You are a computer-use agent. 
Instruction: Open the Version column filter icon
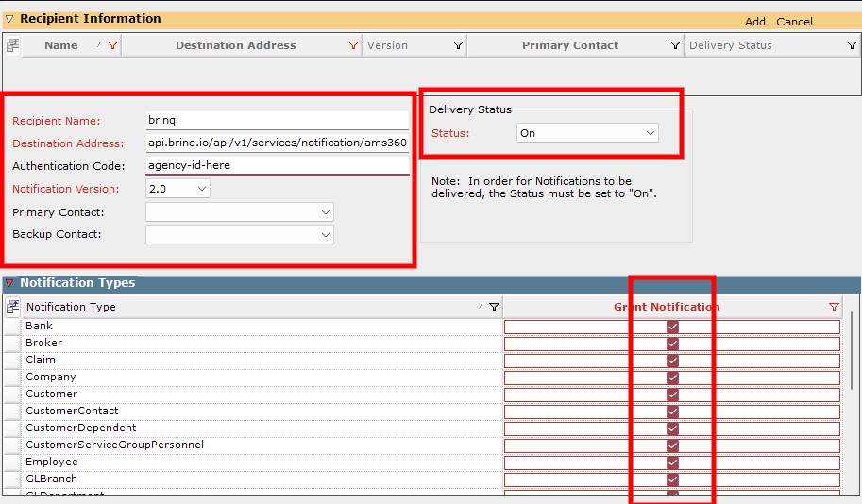point(458,45)
